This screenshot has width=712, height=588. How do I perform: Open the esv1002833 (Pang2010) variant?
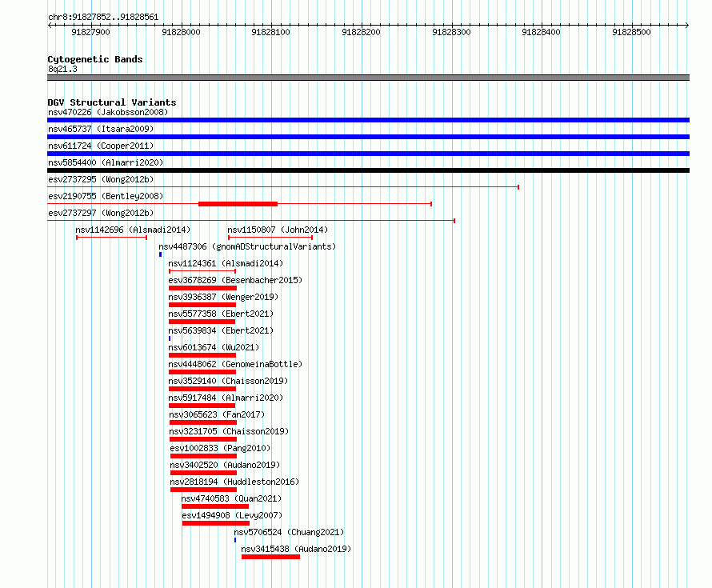click(x=220, y=448)
